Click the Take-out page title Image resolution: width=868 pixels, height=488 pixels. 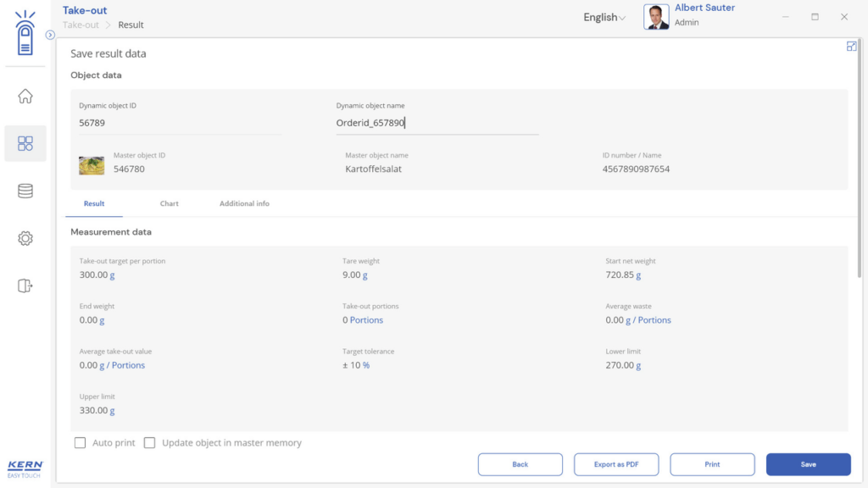click(x=85, y=10)
